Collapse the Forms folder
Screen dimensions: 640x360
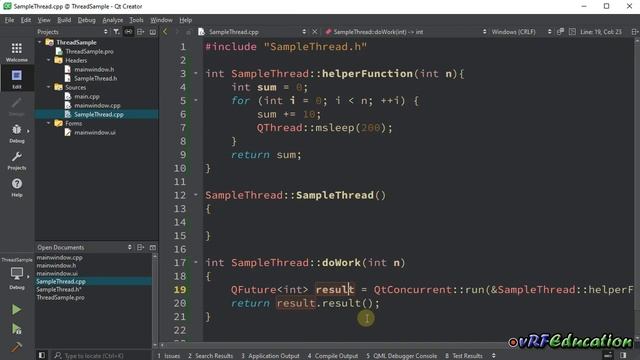(x=49, y=123)
